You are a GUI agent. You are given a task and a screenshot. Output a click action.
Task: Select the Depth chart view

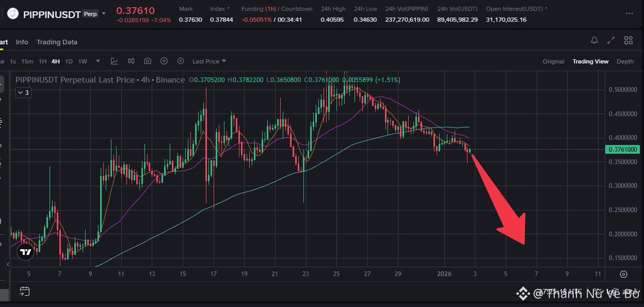tap(625, 61)
